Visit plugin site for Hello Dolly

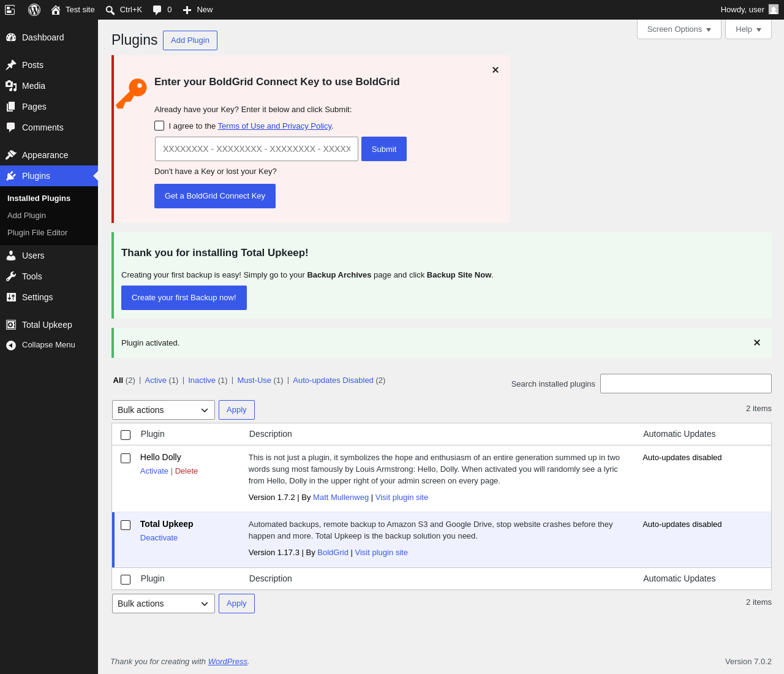[x=402, y=498]
